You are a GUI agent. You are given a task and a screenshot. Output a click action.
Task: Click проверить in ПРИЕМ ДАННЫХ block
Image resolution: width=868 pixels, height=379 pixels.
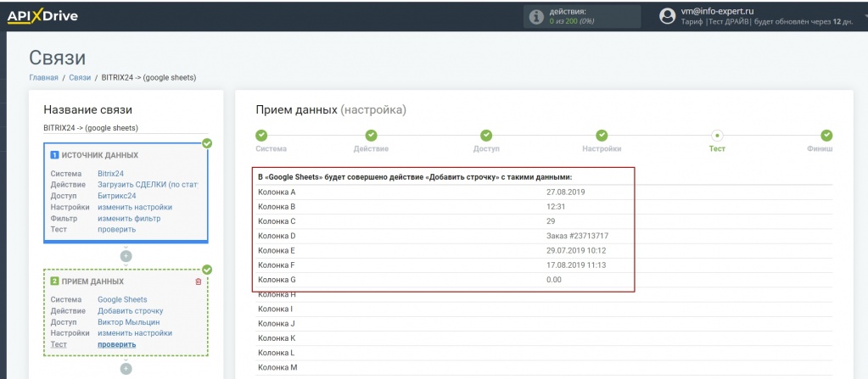[117, 345]
